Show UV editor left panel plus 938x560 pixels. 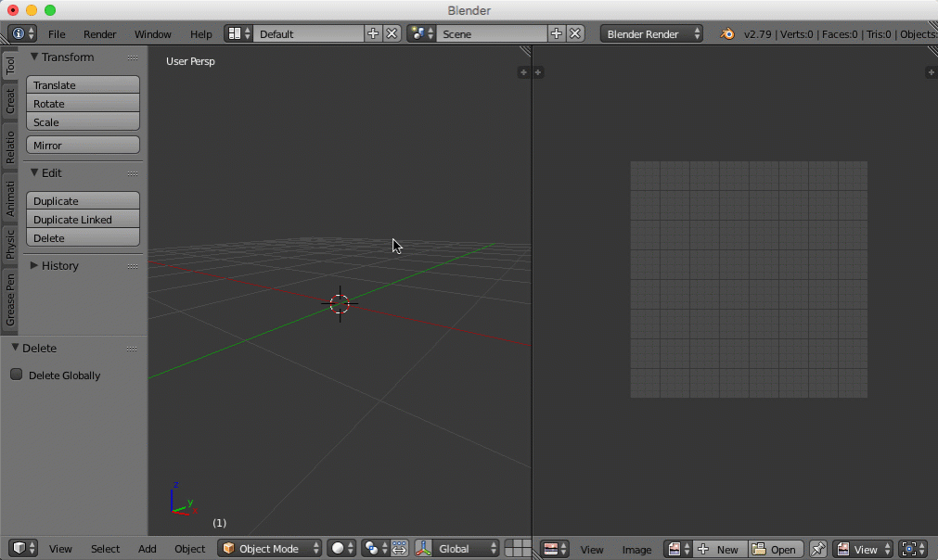point(538,72)
